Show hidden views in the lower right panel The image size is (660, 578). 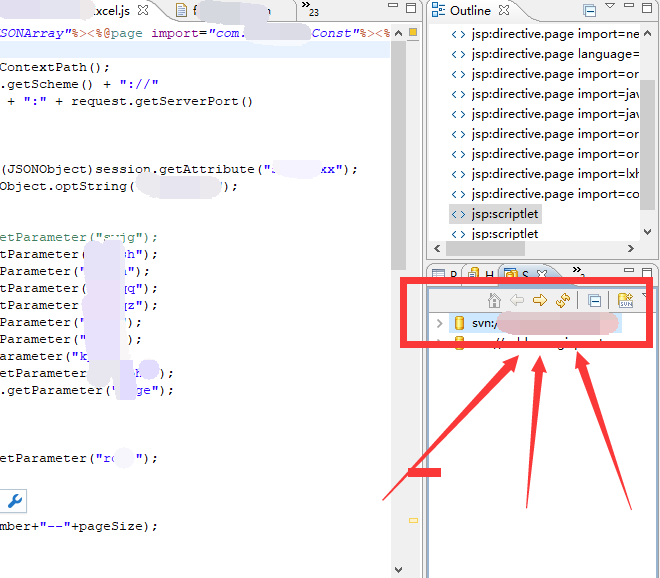click(x=578, y=271)
